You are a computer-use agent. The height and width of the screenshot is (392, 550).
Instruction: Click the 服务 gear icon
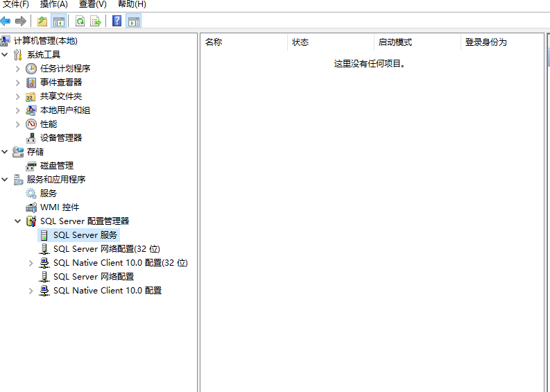(31, 194)
